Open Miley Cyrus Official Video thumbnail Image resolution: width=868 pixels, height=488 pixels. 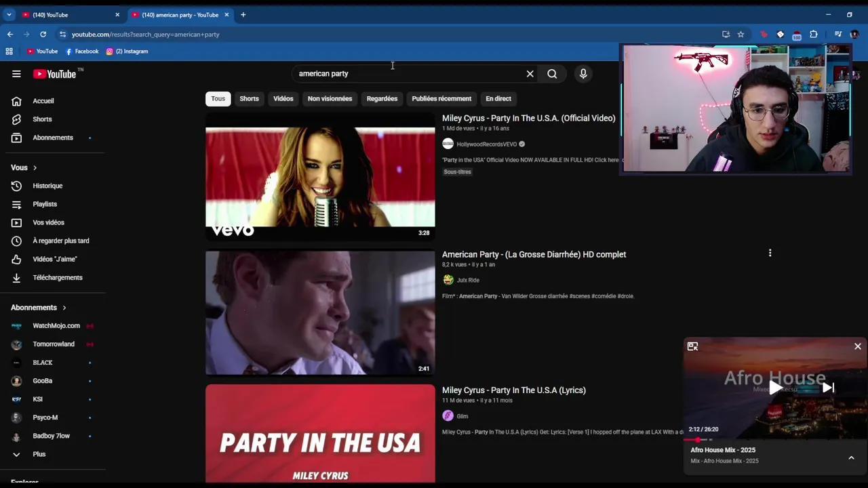pos(320,176)
